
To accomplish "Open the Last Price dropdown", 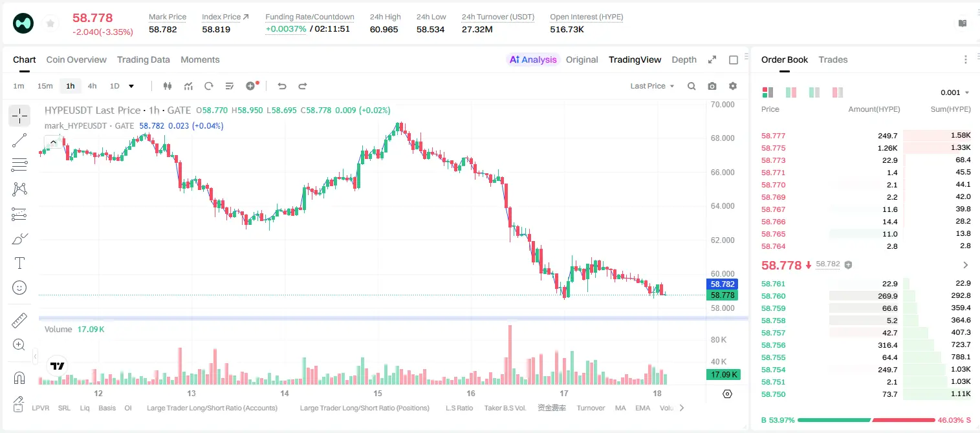I will point(652,86).
